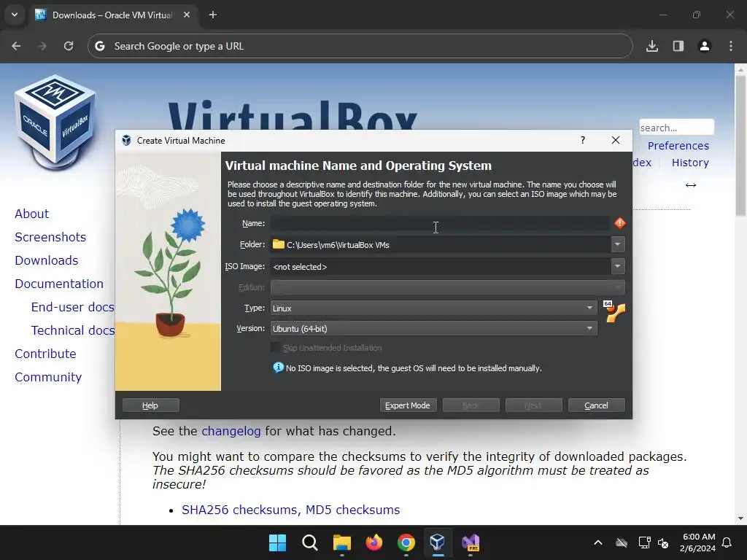Image resolution: width=747 pixels, height=560 pixels.
Task: Open notifications bell in taskbar
Action: (727, 542)
